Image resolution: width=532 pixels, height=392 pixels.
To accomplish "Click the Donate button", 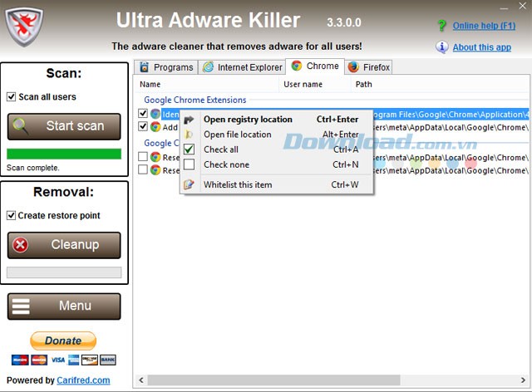I will click(x=63, y=341).
